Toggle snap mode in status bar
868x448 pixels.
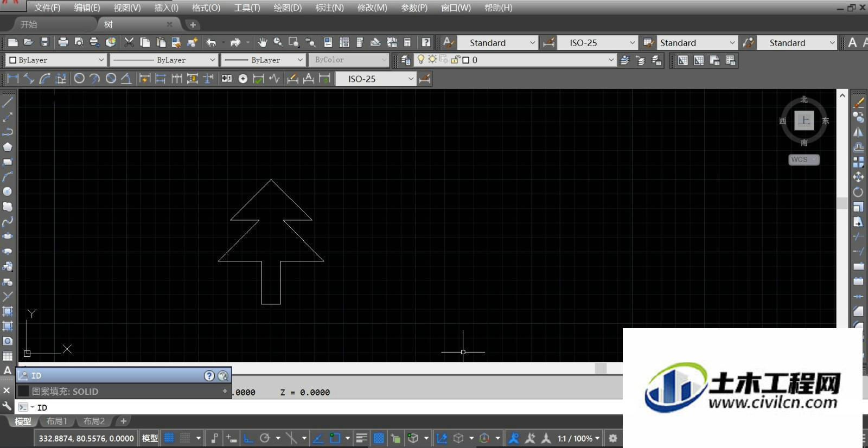click(185, 438)
